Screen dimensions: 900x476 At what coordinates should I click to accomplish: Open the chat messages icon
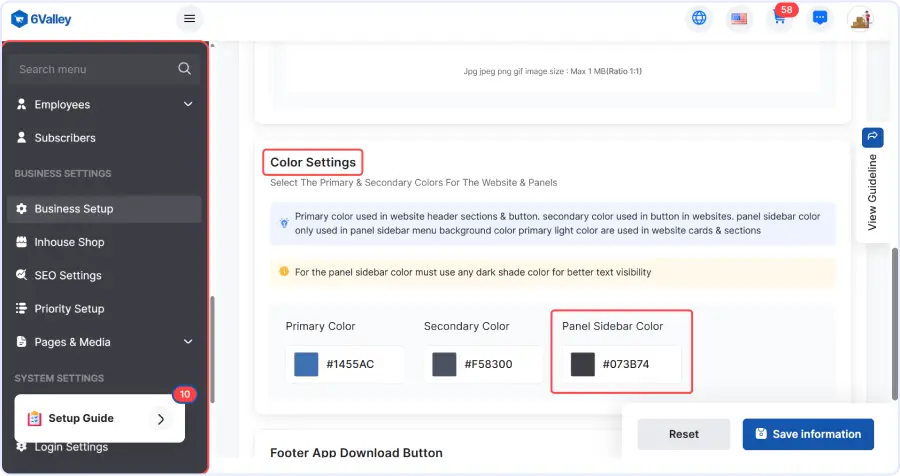coord(820,18)
